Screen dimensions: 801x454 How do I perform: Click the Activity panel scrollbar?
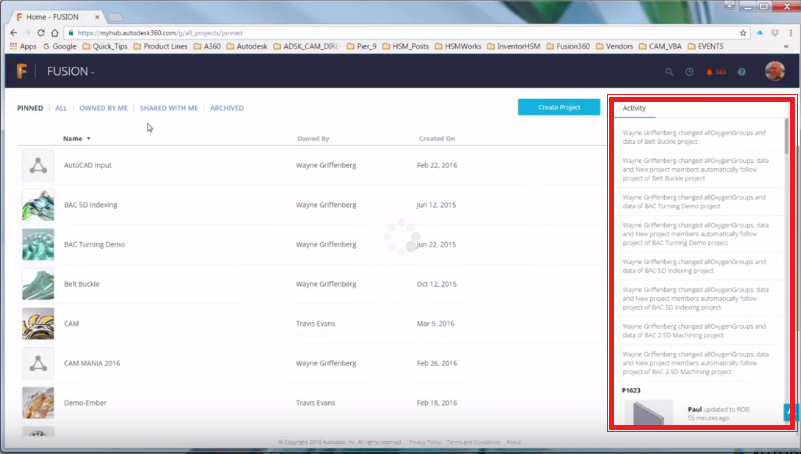786,135
